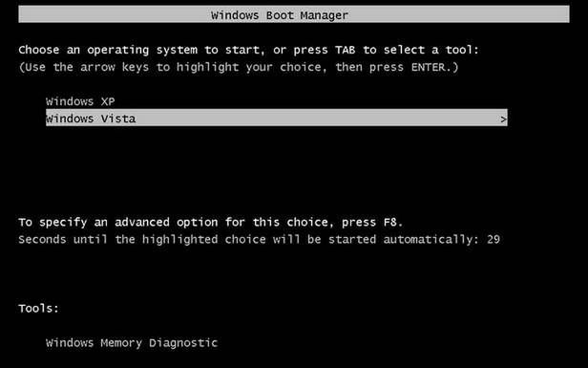Choose the Windows Memory Diagnostic tool
Viewport: 588px width, 368px height.
point(132,343)
